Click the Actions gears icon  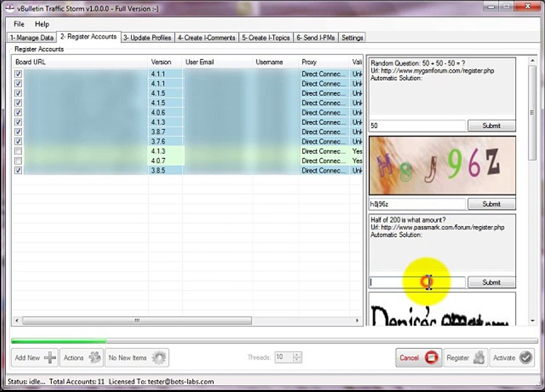(95, 358)
